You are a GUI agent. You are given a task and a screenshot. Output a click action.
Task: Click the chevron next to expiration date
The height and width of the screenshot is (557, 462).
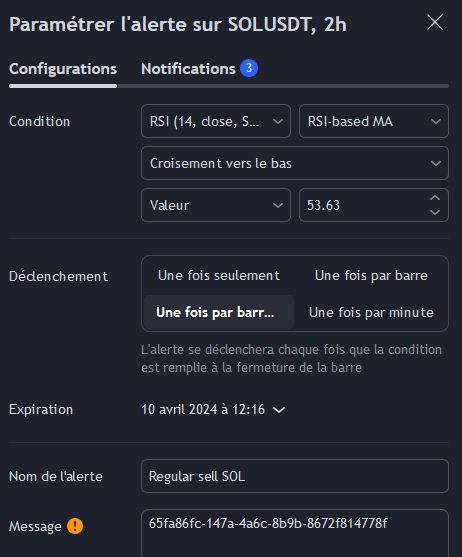click(x=279, y=410)
